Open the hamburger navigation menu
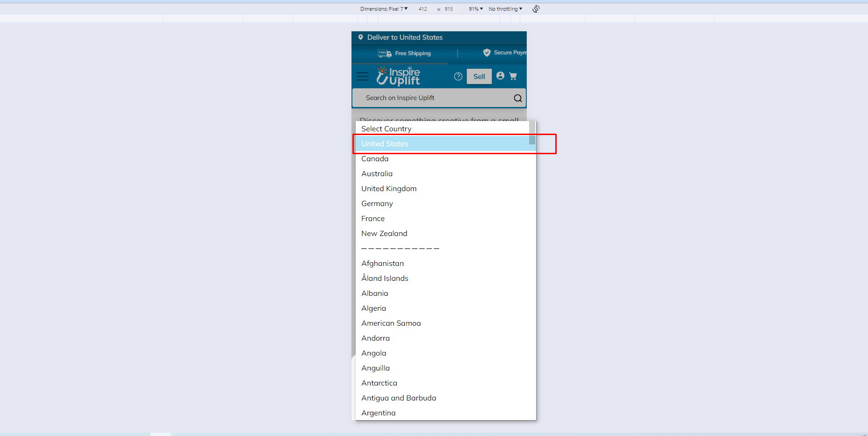 click(362, 76)
